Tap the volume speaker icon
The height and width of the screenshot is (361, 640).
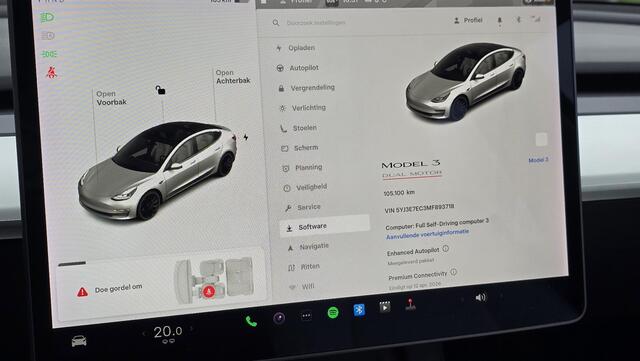(x=480, y=297)
